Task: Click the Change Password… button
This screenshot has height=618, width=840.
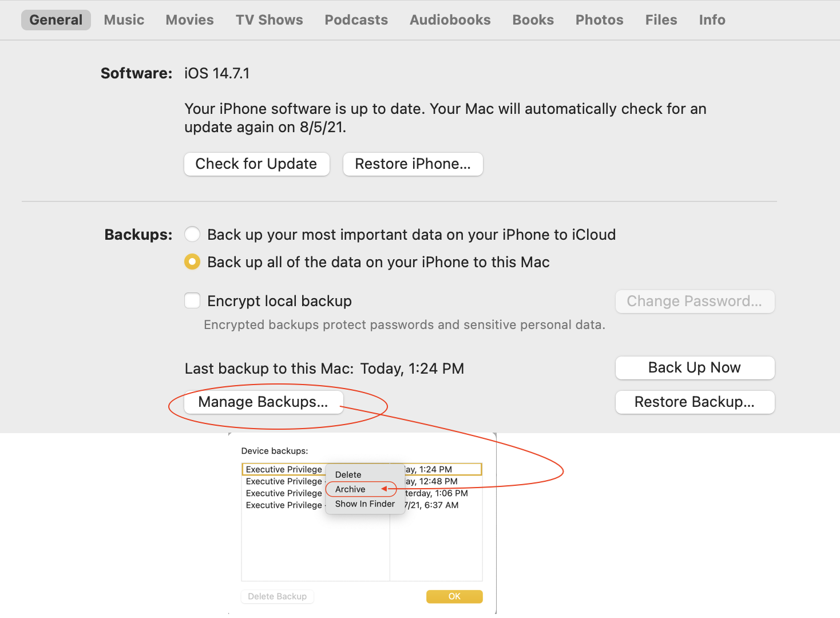Action: click(695, 302)
